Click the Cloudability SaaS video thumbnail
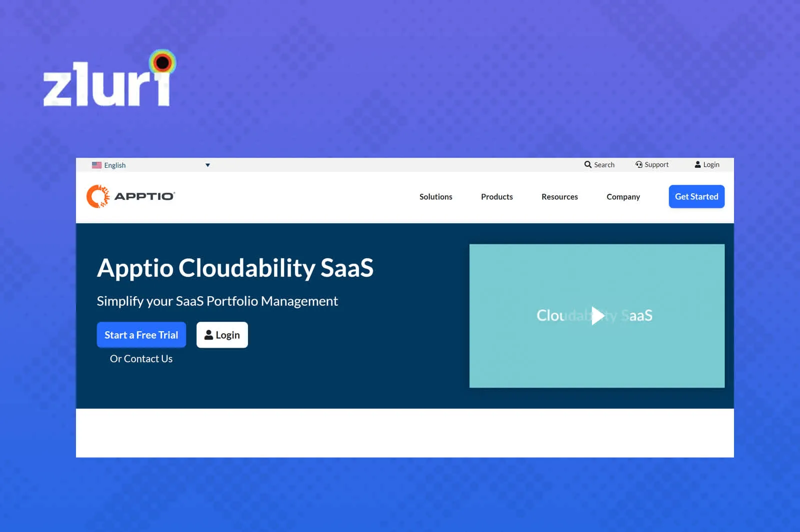The width and height of the screenshot is (800, 532). [597, 316]
